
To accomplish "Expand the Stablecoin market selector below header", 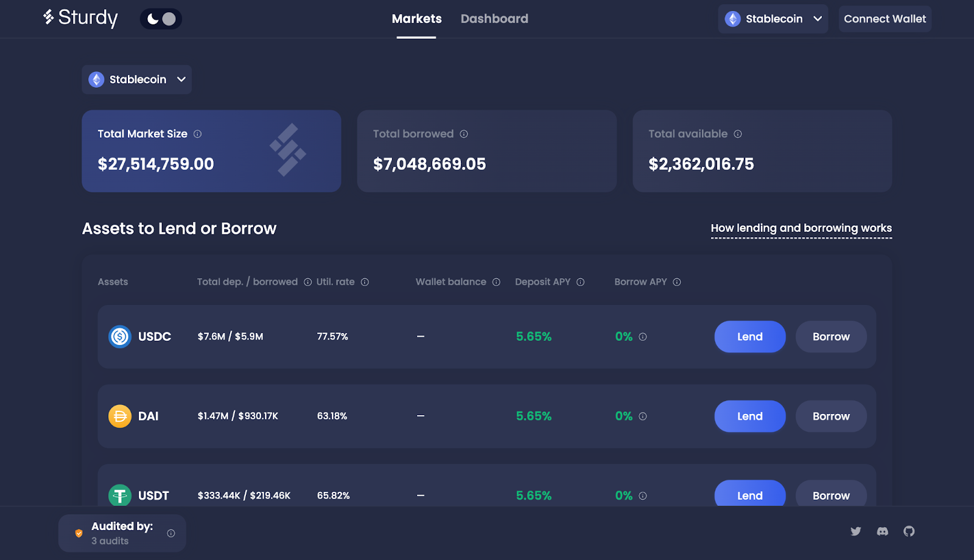I will click(137, 80).
